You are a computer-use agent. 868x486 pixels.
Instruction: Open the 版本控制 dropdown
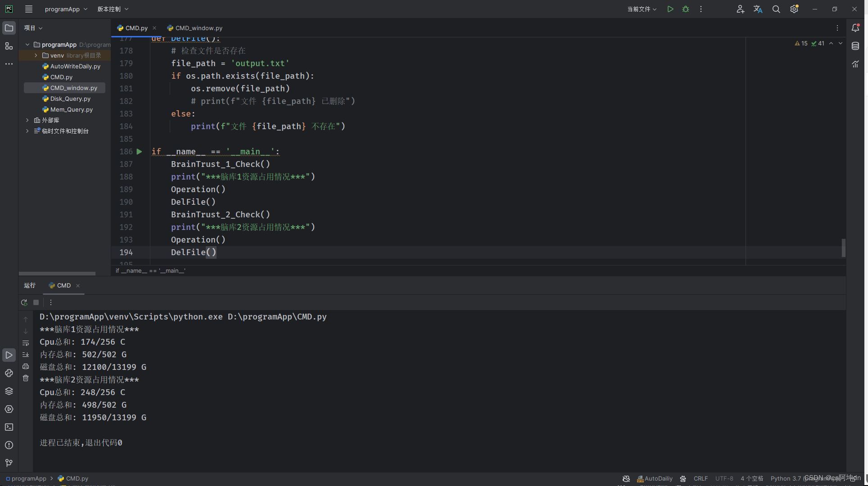coord(113,9)
